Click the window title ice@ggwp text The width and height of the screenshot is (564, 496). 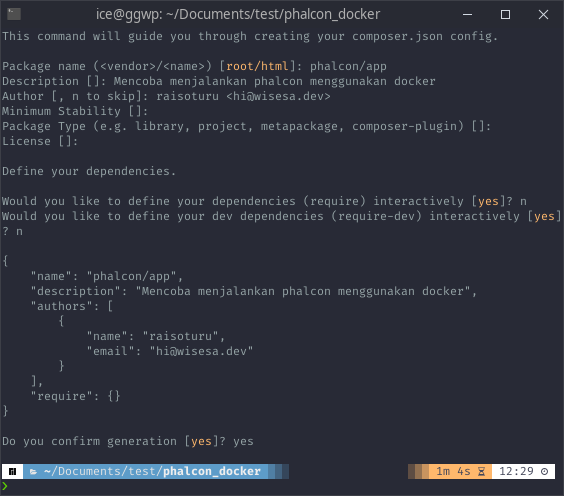click(x=237, y=14)
